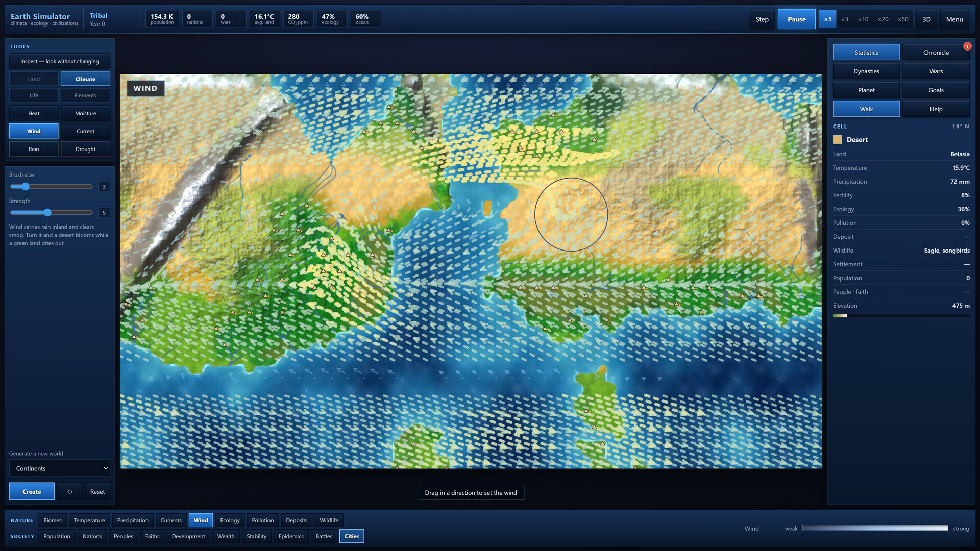
Task: Set simulation speed to ×1
Action: click(x=827, y=19)
